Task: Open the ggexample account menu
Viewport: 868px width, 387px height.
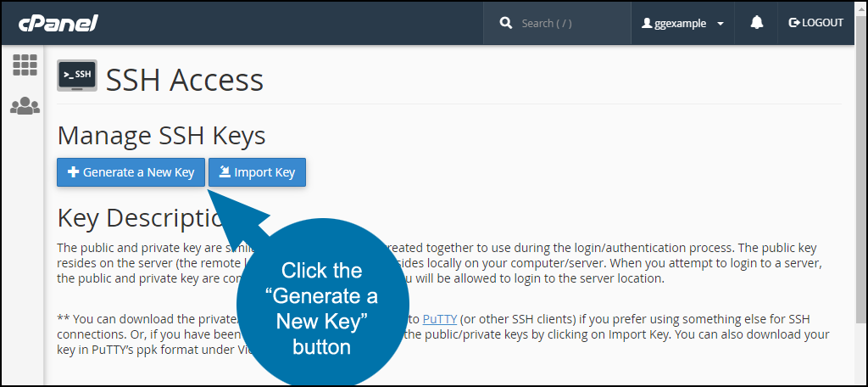Action: [x=682, y=23]
